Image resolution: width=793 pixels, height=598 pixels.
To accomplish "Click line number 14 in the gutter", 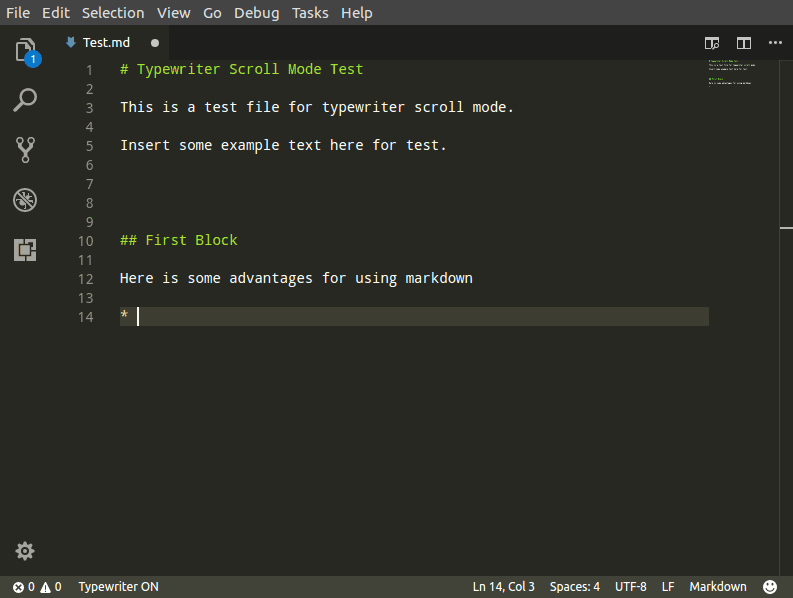I will (85, 317).
